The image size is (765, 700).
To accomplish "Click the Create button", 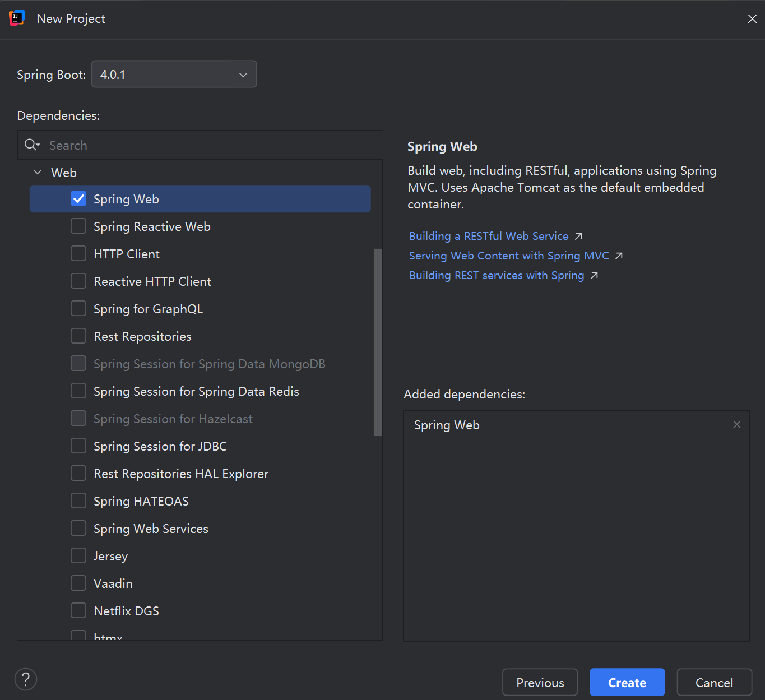I will 627,683.
